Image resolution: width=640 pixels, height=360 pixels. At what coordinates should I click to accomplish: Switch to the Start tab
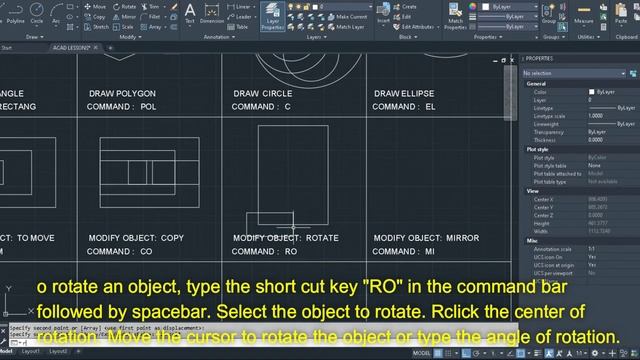coord(7,48)
